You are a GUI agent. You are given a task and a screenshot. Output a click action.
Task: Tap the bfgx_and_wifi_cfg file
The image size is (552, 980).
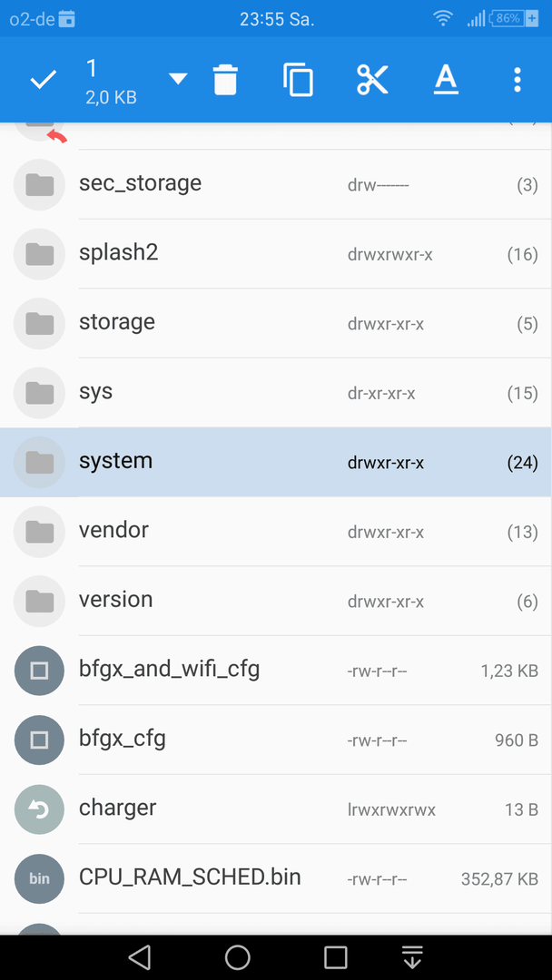pos(276,671)
